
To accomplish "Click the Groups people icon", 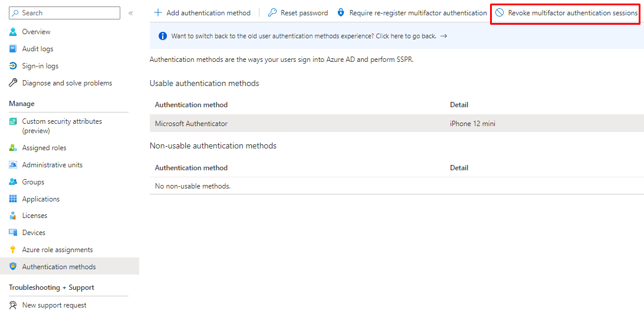I will [13, 182].
